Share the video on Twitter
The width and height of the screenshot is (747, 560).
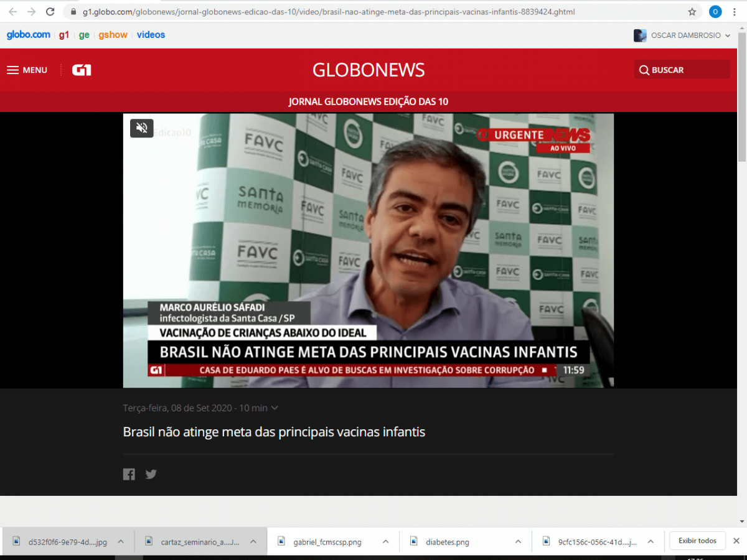tap(151, 474)
